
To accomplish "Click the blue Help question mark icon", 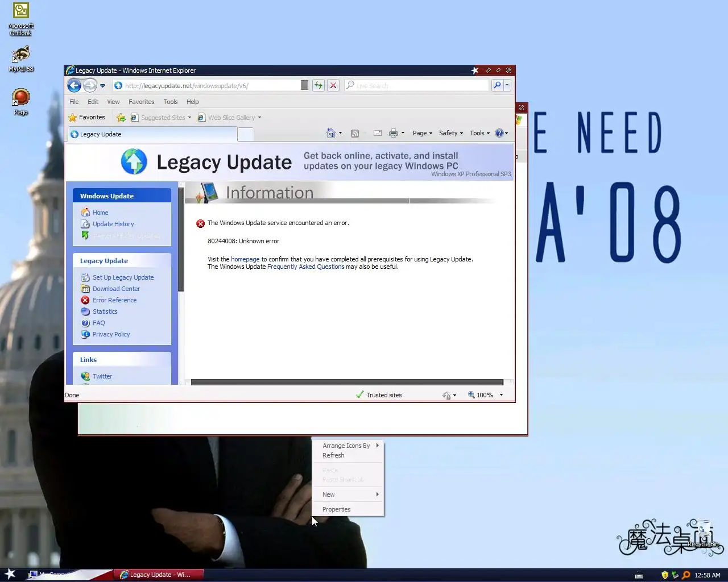I will 499,133.
